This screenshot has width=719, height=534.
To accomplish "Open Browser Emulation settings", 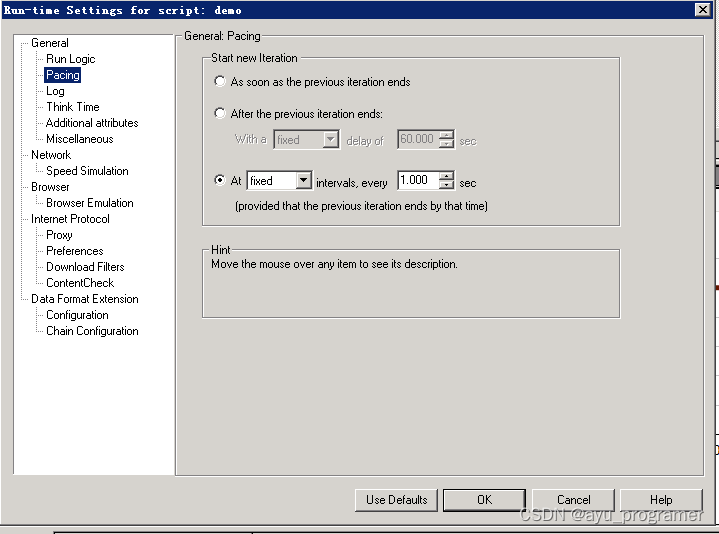I will pos(90,203).
